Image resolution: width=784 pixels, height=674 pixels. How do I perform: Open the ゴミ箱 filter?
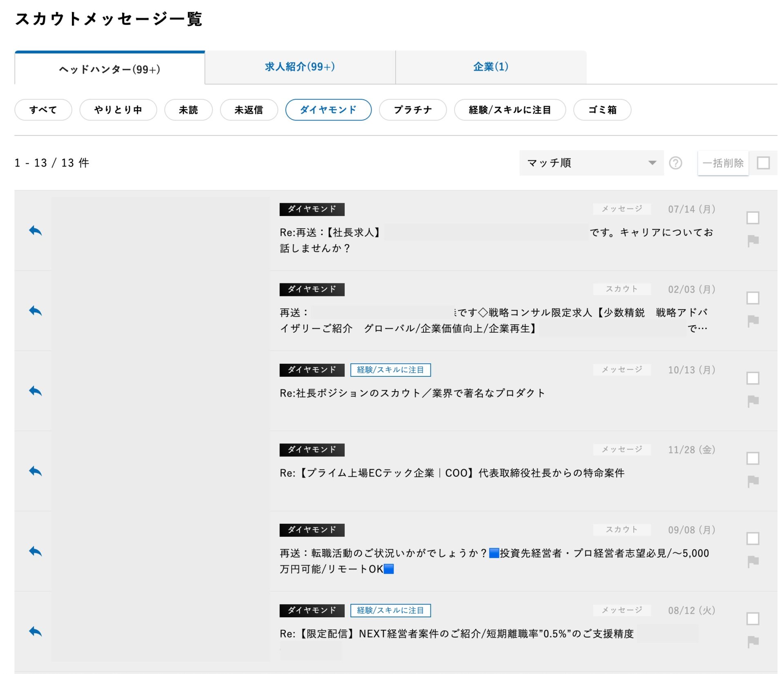click(602, 110)
